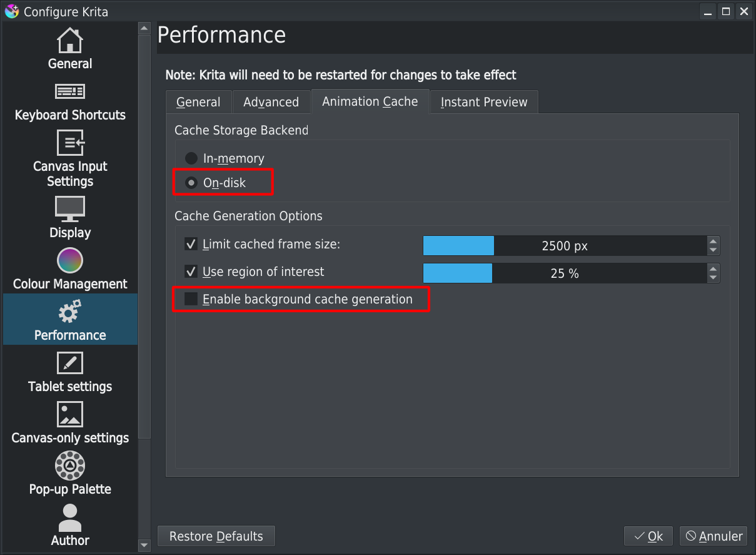Viewport: 756px width, 555px height.
Task: Click the region of interest percentage slider
Action: [565, 273]
